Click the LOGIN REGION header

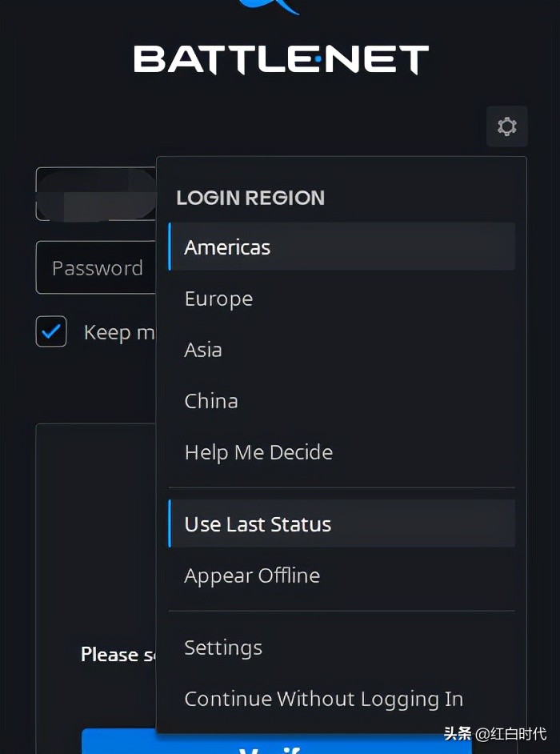pyautogui.click(x=250, y=198)
